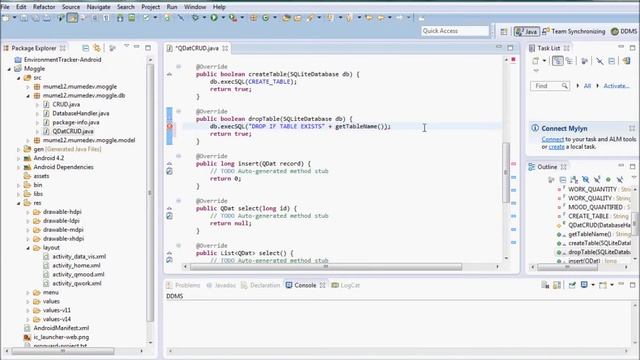This screenshot has width=640, height=360.
Task: Collapse the Moggle project node
Action: point(9,69)
